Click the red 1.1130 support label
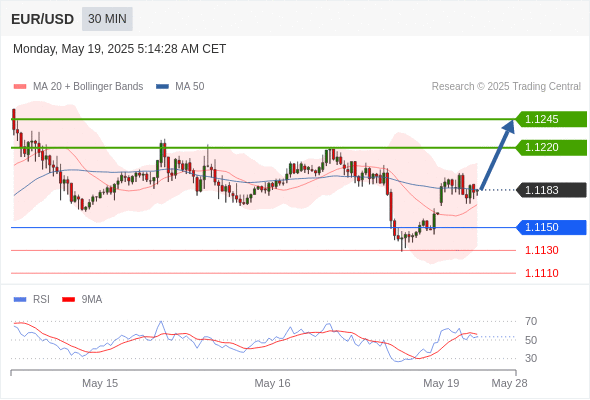The width and height of the screenshot is (590, 400). point(541,250)
